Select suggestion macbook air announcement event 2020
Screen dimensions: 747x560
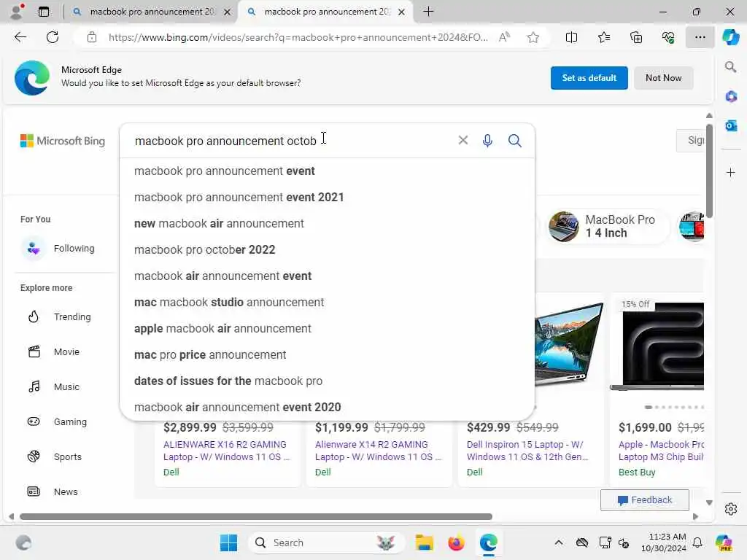click(x=327, y=407)
